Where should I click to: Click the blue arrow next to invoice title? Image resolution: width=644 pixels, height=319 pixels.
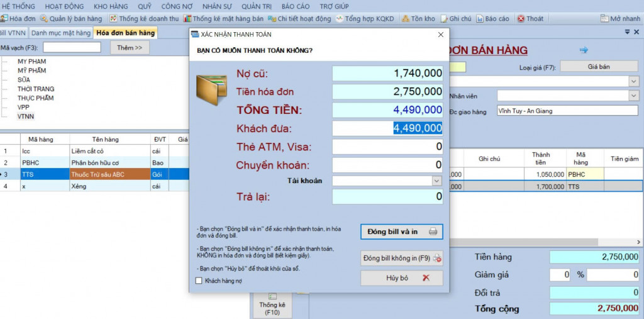[x=583, y=50]
